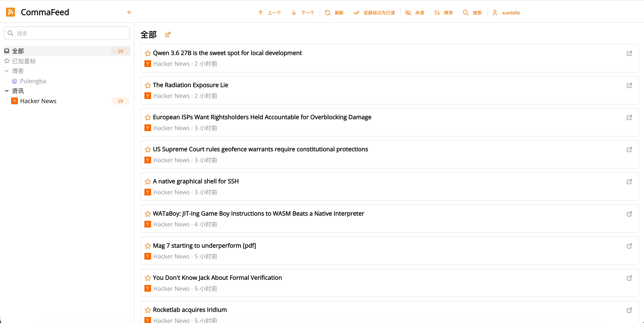Click the Y favicon under Radiation Exposure Lie
The height and width of the screenshot is (323, 644).
point(148,96)
